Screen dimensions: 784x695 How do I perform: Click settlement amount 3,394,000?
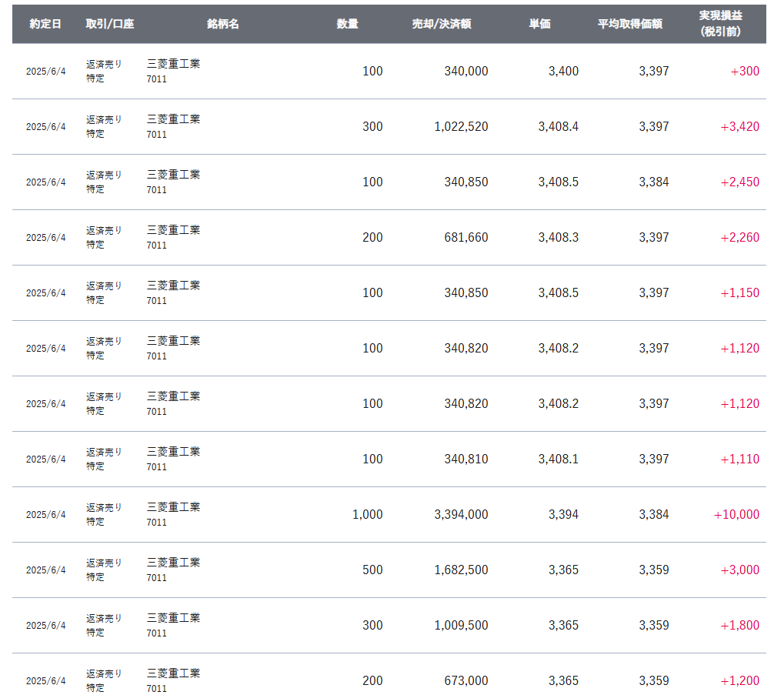coord(461,514)
